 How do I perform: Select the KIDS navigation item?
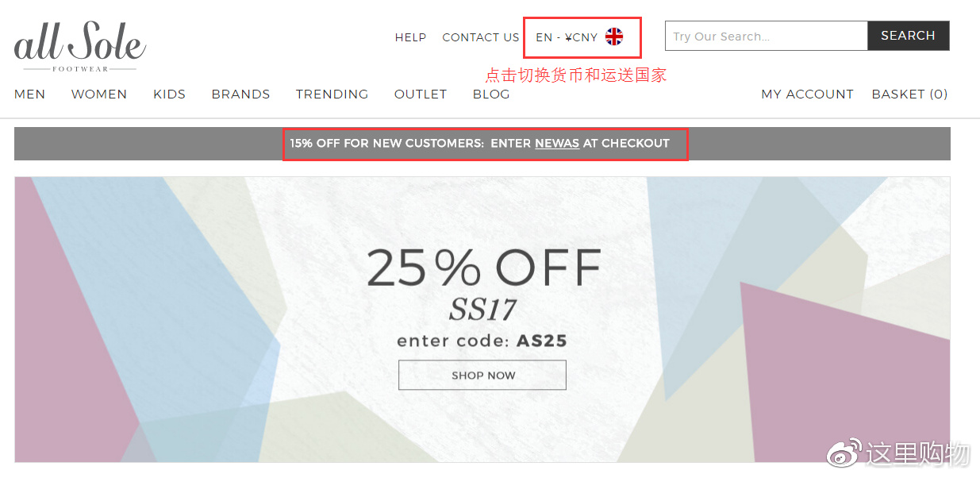[169, 94]
